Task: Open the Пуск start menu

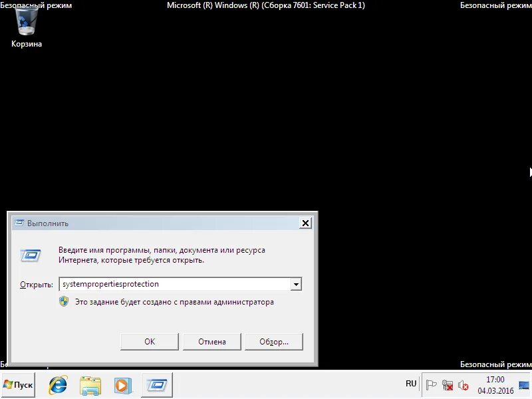Action: pyautogui.click(x=18, y=385)
